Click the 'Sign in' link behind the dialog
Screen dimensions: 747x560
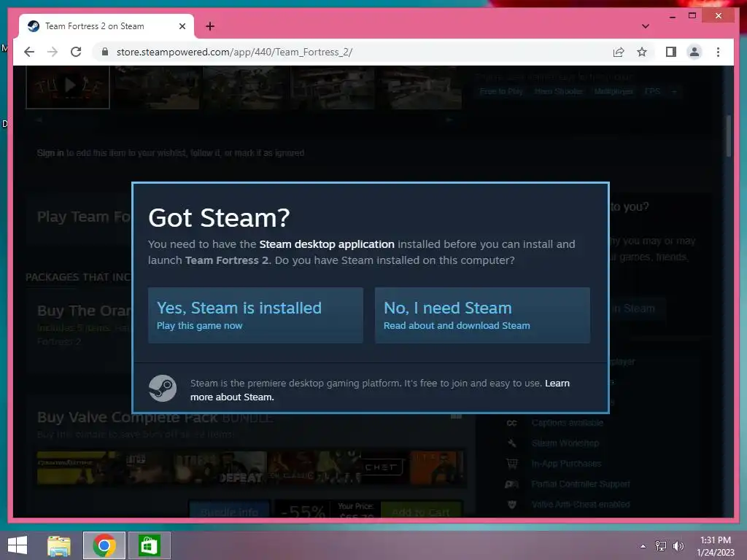pos(50,153)
